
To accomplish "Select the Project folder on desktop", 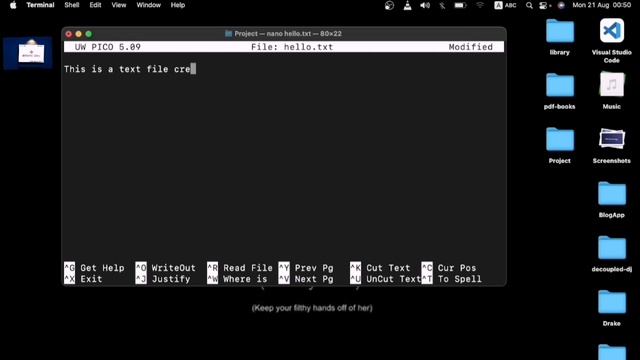I will point(560,145).
